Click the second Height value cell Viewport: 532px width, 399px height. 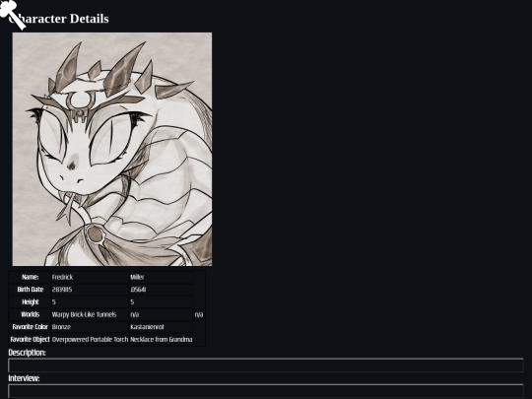tap(161, 302)
